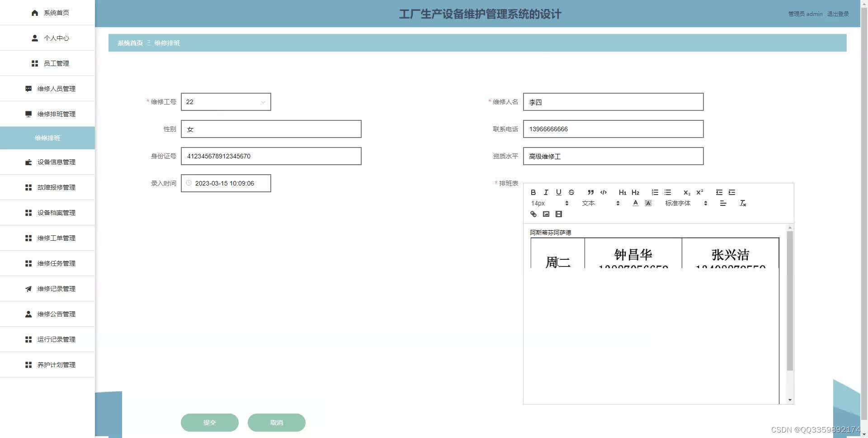The image size is (868, 438).
Task: Click the person icon beside 维修公告管理
Action: pyautogui.click(x=28, y=314)
